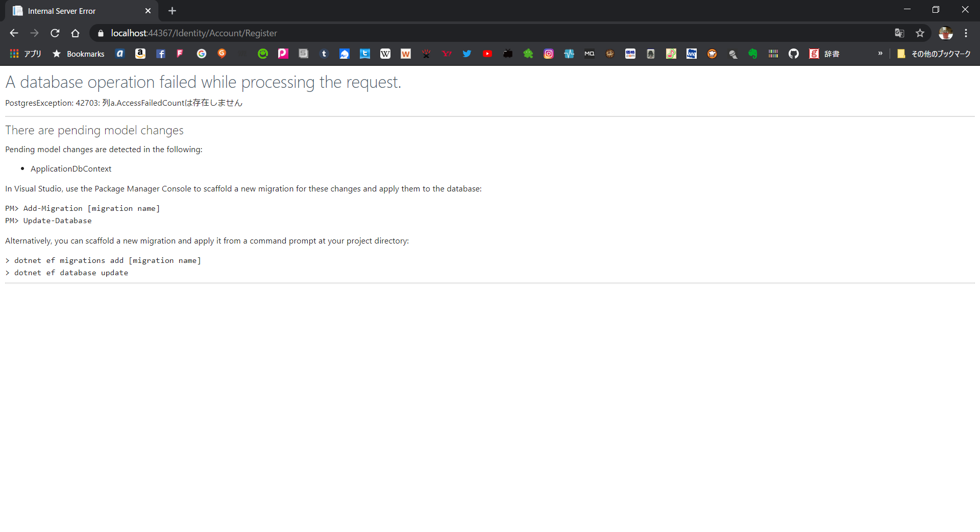Click the dotnet ef migrations add command
This screenshot has height=532, width=980.
103,260
